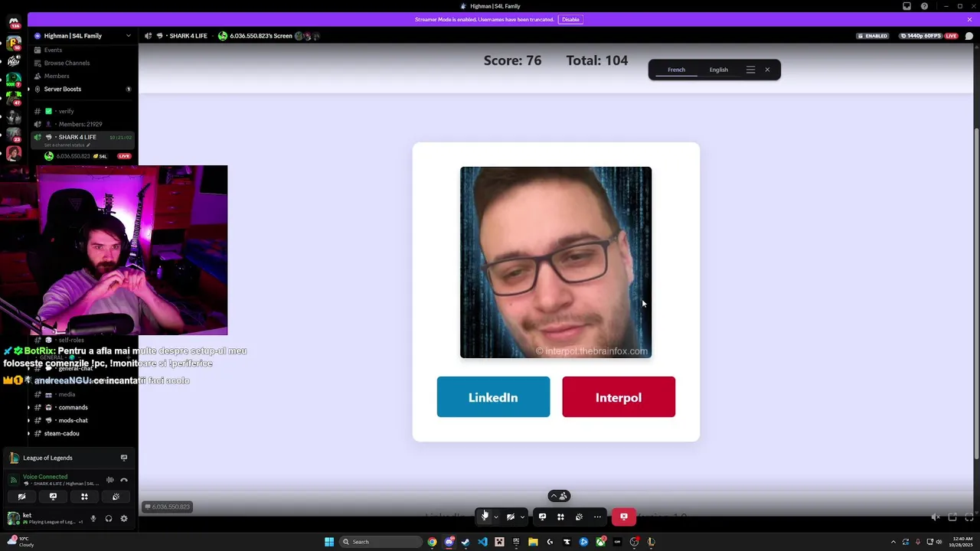Click the Interpol answer button
980x551 pixels.
click(x=619, y=397)
